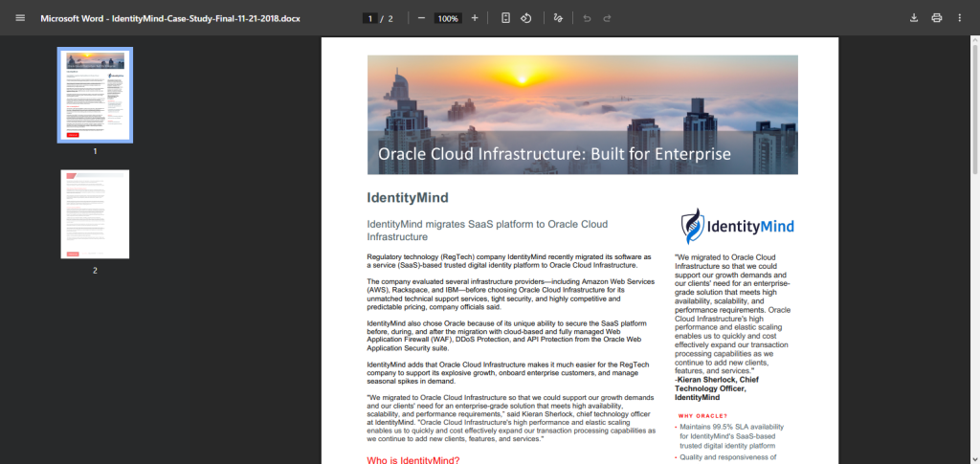
Task: Zoom in with the plus icon
Action: point(475,18)
